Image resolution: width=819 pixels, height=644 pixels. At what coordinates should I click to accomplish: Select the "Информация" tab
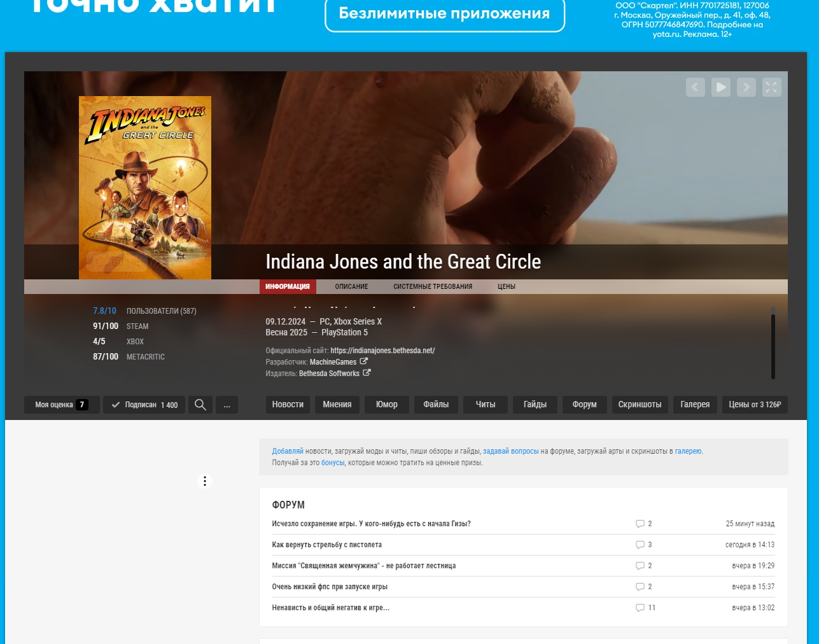(288, 286)
